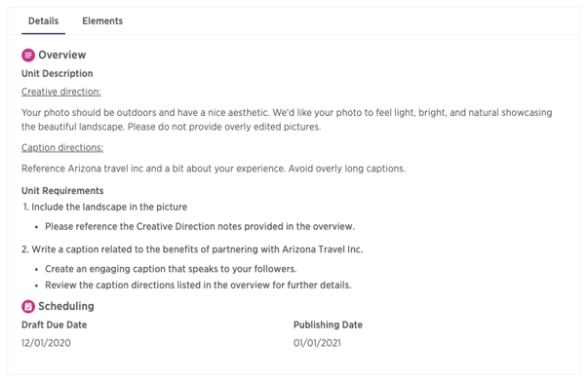The image size is (588, 382).
Task: Select requirement one about the landscape
Action: click(105, 207)
